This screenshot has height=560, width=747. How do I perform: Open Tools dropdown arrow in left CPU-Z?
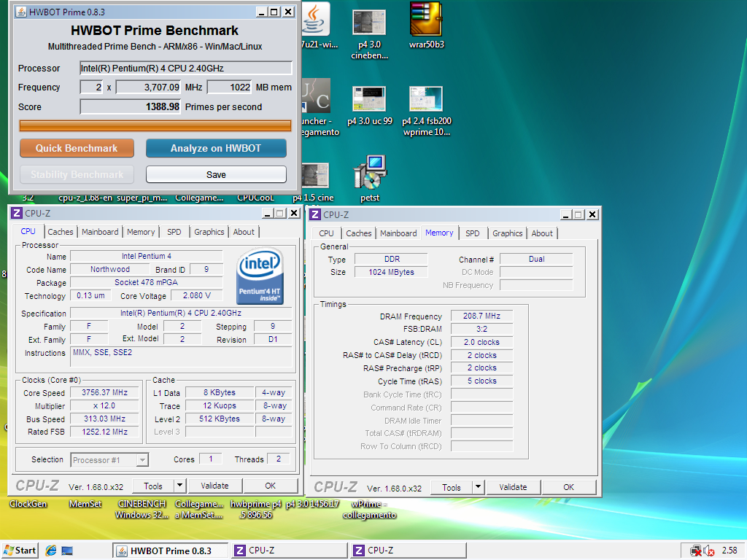click(179, 486)
